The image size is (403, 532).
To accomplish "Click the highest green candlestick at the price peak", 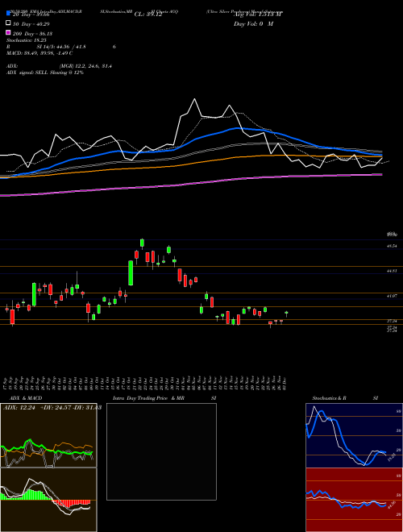I will (x=142, y=243).
